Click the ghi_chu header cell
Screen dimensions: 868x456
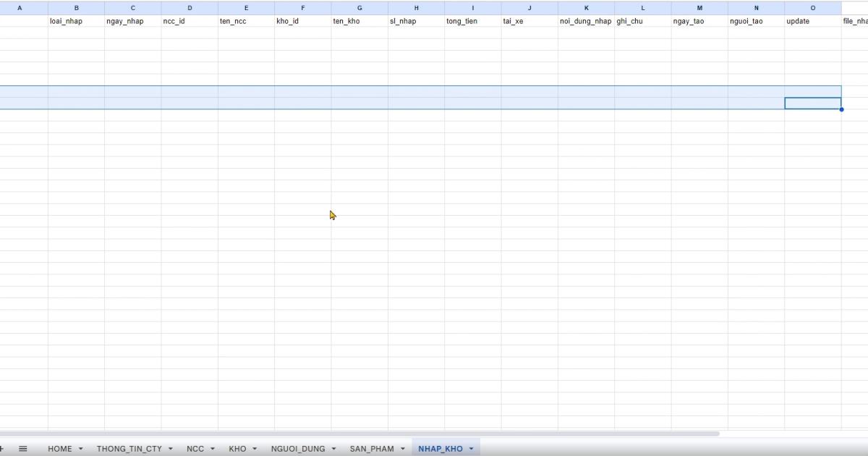point(643,21)
